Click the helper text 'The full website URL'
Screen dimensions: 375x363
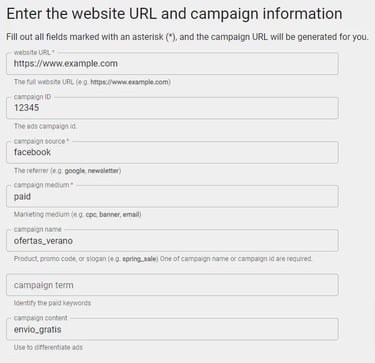tap(92, 82)
